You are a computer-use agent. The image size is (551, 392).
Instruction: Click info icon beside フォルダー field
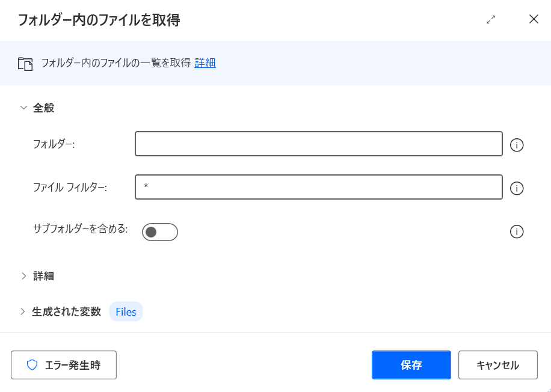click(516, 145)
